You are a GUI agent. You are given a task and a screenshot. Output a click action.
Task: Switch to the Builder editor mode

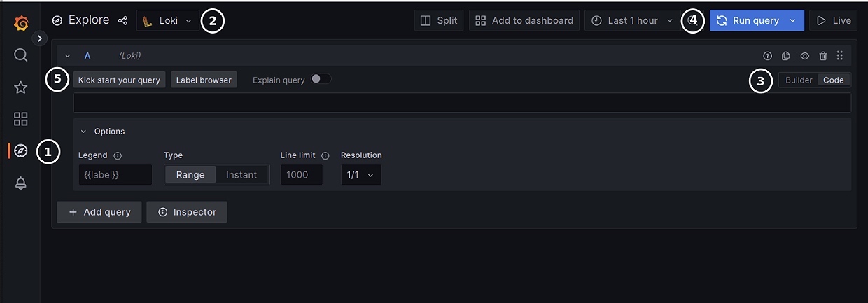pos(799,80)
